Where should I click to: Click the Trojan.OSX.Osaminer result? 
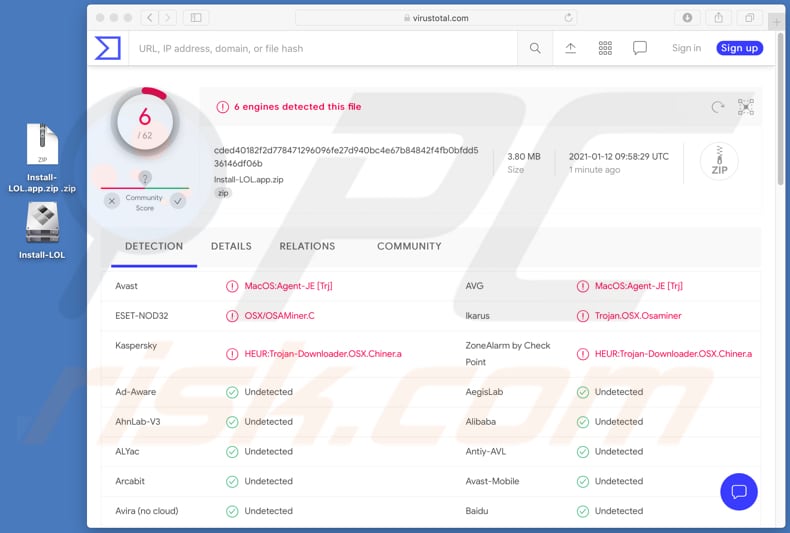[638, 316]
